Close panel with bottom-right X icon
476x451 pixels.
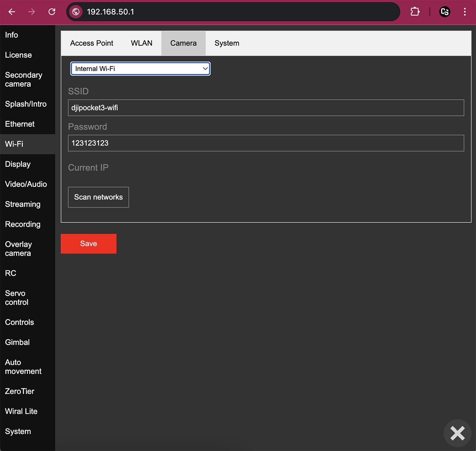coord(457,433)
